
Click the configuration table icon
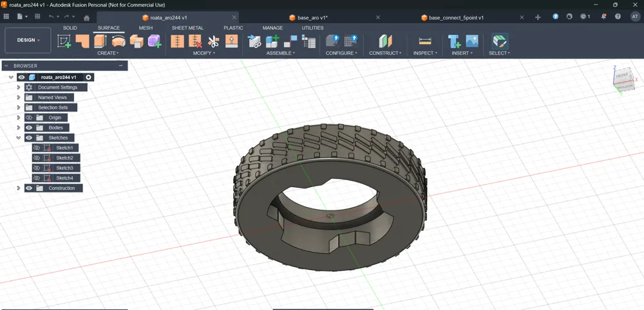pyautogui.click(x=351, y=41)
